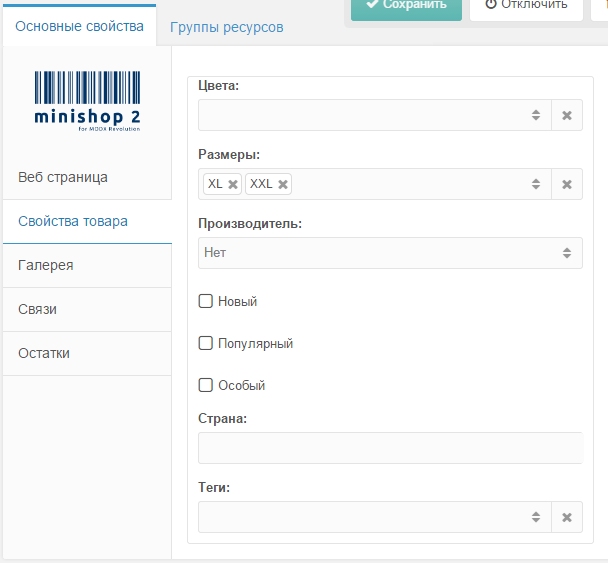Go to the Веб страница section
Viewport: 608px width, 563px height.
click(63, 177)
